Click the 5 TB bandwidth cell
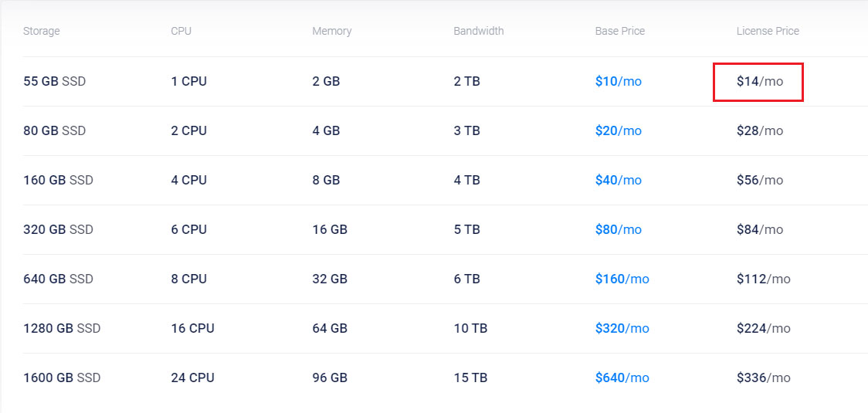The image size is (868, 413). tap(466, 229)
